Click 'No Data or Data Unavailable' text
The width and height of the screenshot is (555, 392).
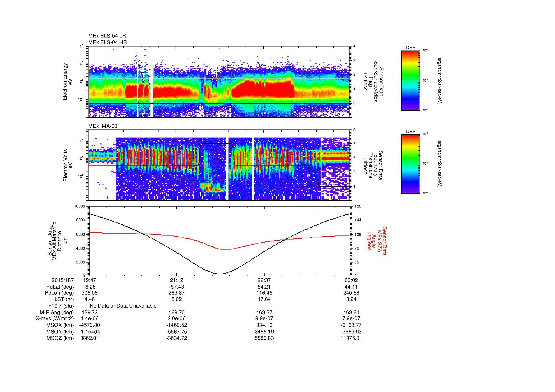click(123, 306)
